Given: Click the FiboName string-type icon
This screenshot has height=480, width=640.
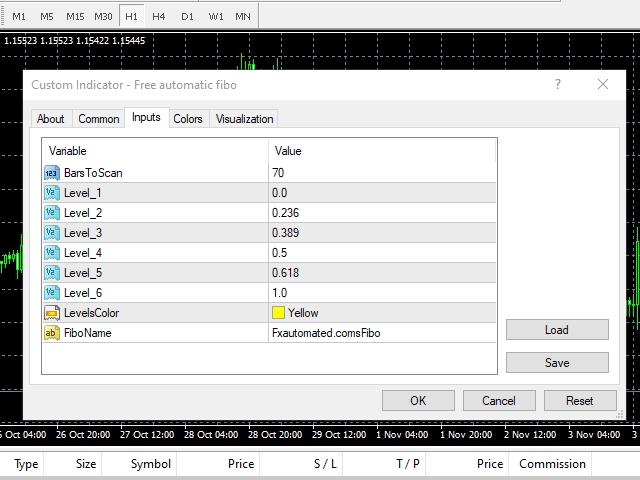Looking at the screenshot, I should click(51, 333).
